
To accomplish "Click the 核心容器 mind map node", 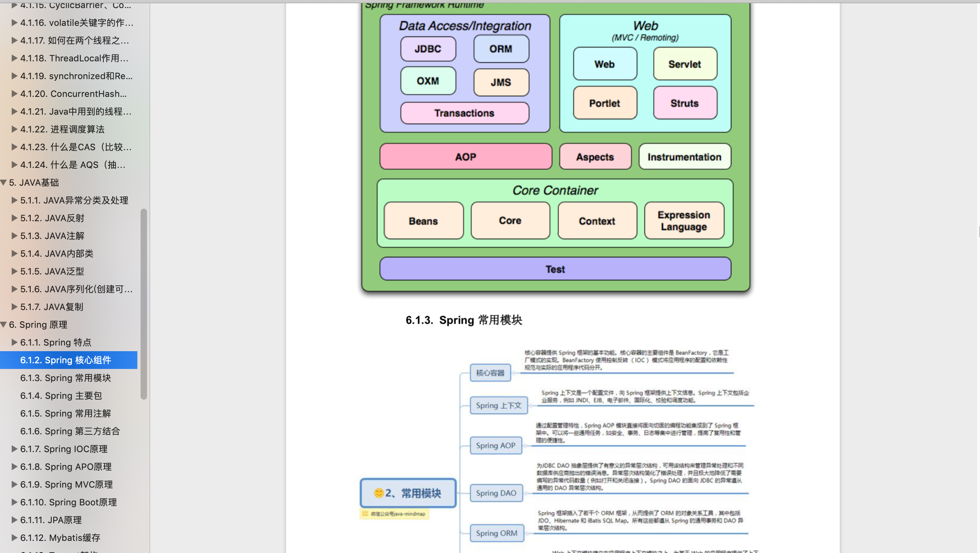I will pyautogui.click(x=490, y=373).
